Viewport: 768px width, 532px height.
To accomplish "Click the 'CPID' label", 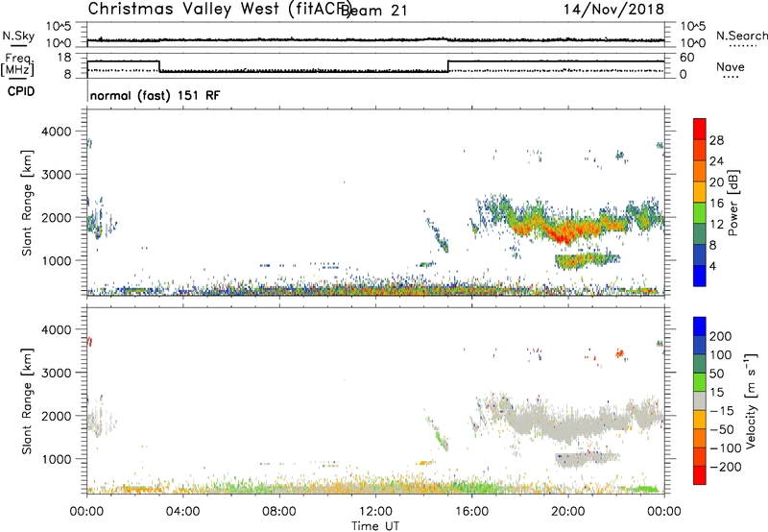I will (21, 91).
